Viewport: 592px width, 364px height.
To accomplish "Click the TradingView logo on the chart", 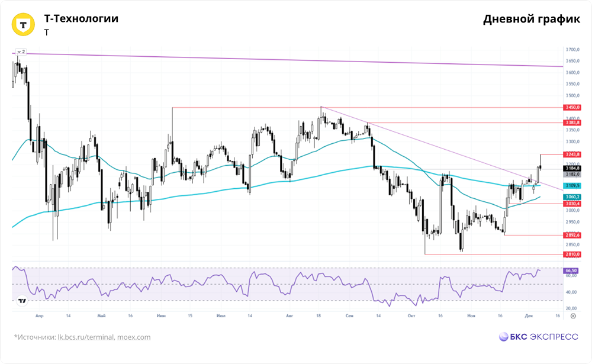I will pyautogui.click(x=22, y=301).
